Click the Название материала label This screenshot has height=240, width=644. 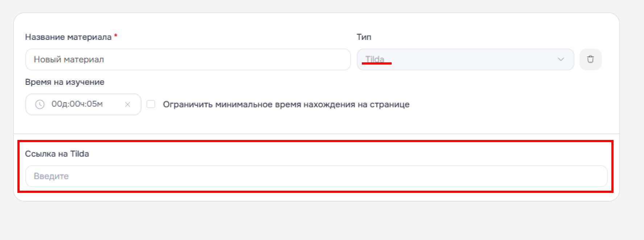click(68, 37)
